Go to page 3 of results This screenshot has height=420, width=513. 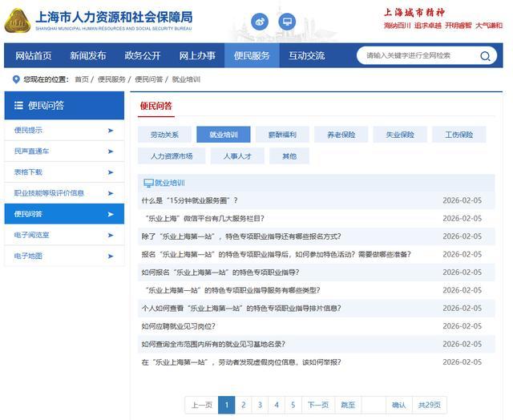click(260, 405)
